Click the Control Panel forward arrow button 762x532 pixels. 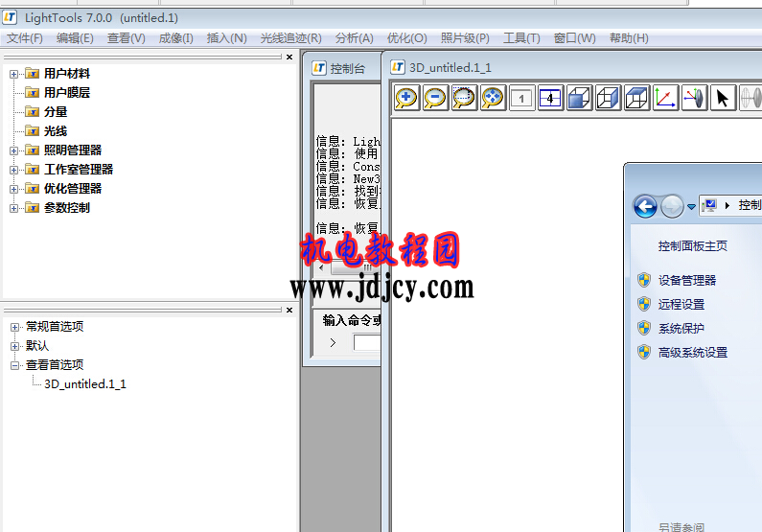pyautogui.click(x=673, y=206)
